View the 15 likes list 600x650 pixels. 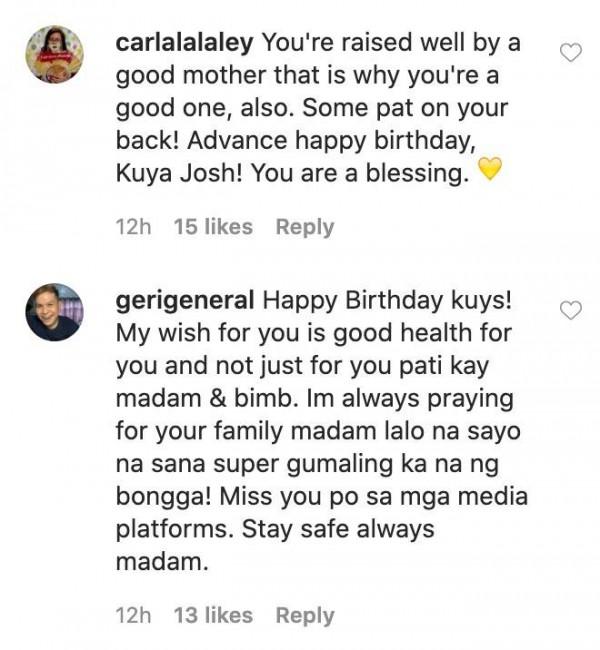click(213, 227)
